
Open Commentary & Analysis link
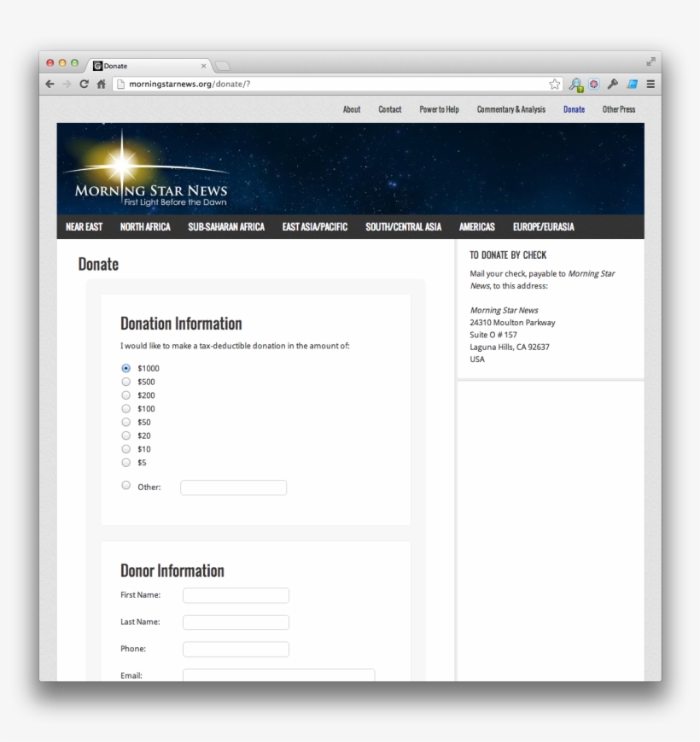click(510, 109)
